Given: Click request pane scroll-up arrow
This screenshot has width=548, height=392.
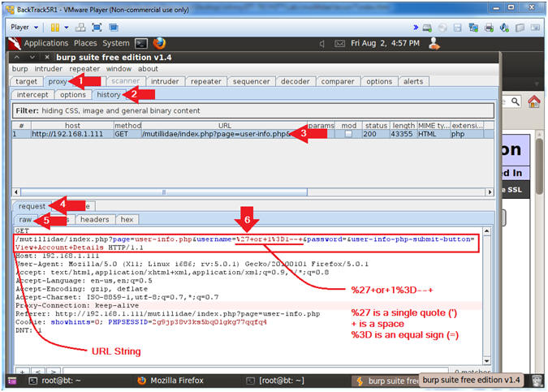Looking at the screenshot, I should (486, 231).
